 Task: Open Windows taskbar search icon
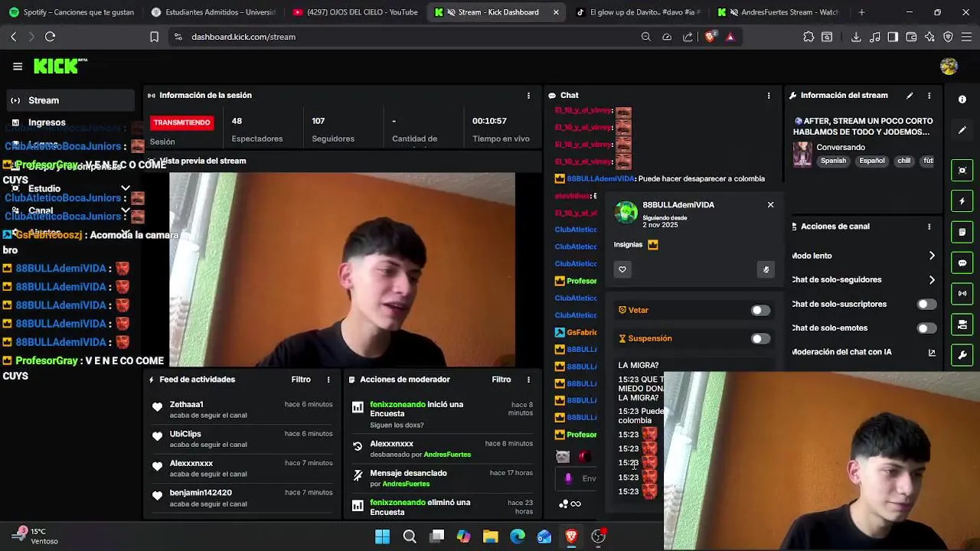[410, 536]
